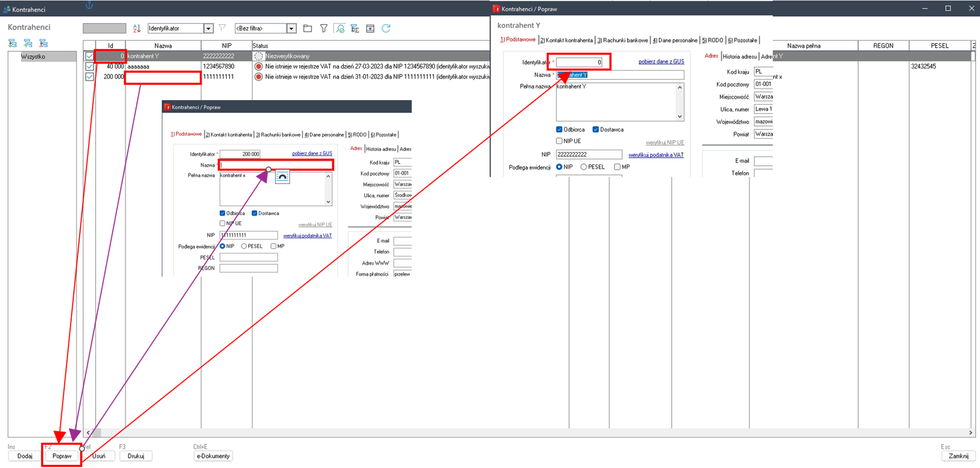Click weryfikuj NIP UE in kontrahent Y dialog
The height and width of the screenshot is (468, 980).
coord(665,143)
